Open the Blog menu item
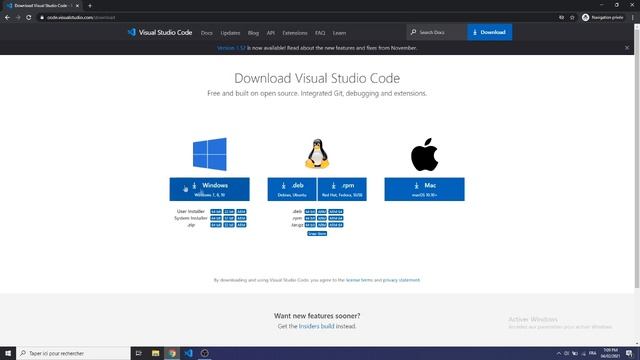This screenshot has width=640, height=360. 253,33
